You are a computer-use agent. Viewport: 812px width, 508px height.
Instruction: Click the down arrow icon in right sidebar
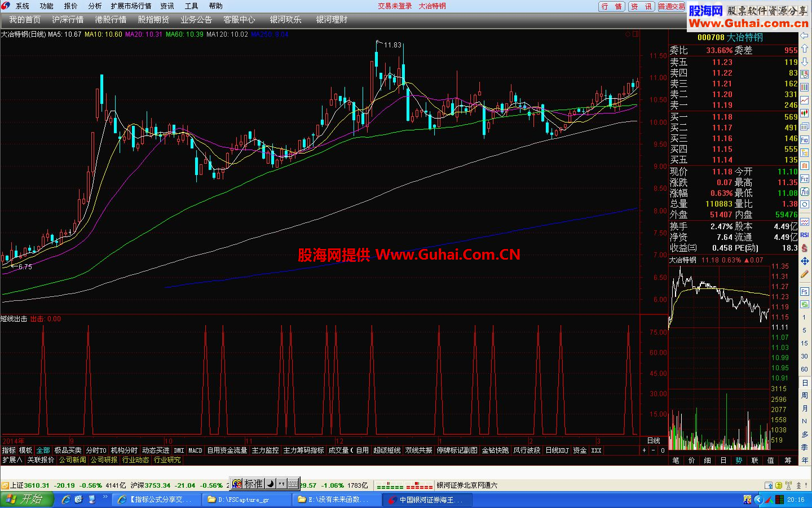coord(805,62)
